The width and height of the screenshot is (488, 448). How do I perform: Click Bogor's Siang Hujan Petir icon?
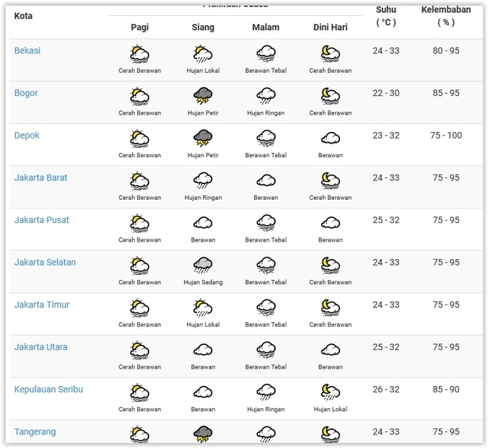pos(203,95)
